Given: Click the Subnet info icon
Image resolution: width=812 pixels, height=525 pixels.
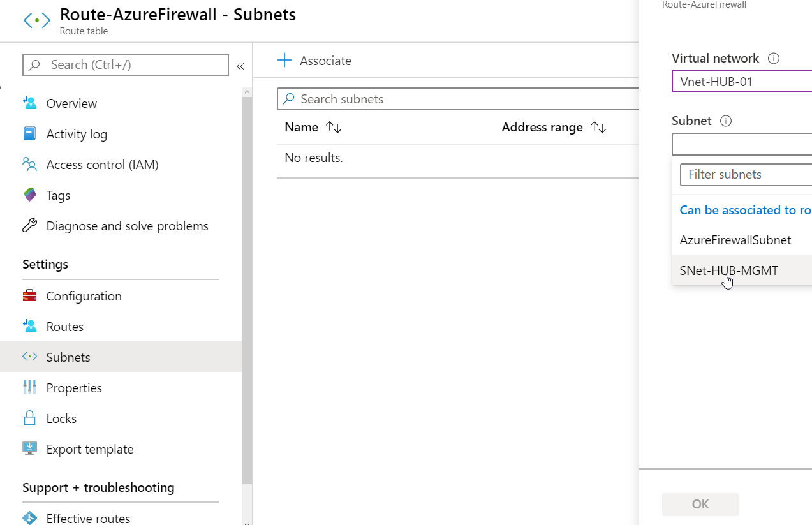Looking at the screenshot, I should pos(725,121).
